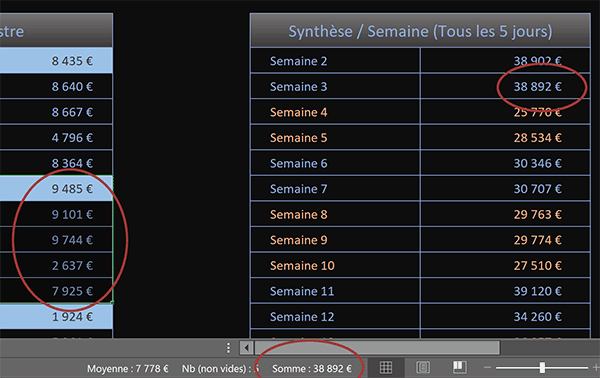Click the horizontal scrollbar thumb
The height and width of the screenshot is (378, 600).
coord(377,348)
